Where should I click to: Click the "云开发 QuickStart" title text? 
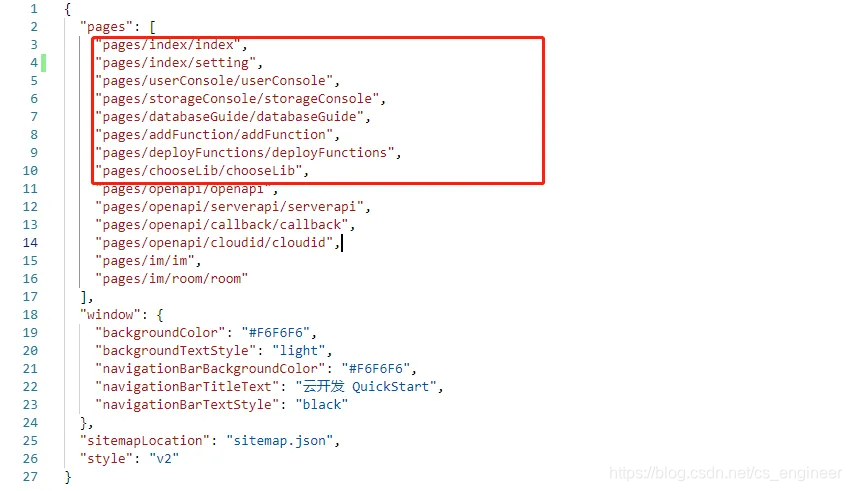366,386
